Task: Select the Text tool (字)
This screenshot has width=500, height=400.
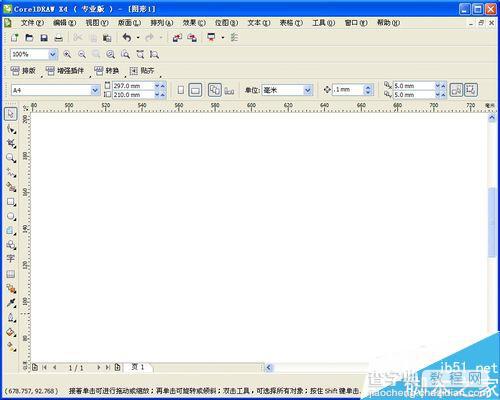Action: click(11, 258)
